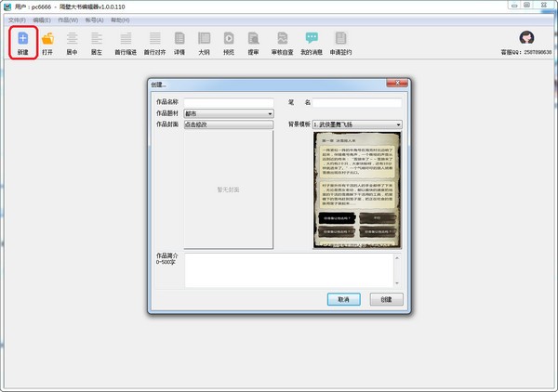Open the 文件(F) menu
Viewport: 558px width, 392px height.
[17, 19]
